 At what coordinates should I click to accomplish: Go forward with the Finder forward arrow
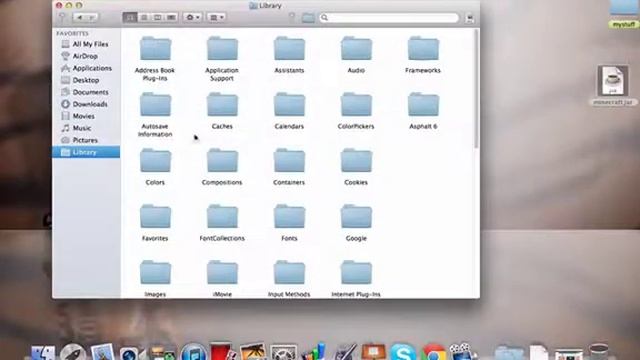point(92,18)
